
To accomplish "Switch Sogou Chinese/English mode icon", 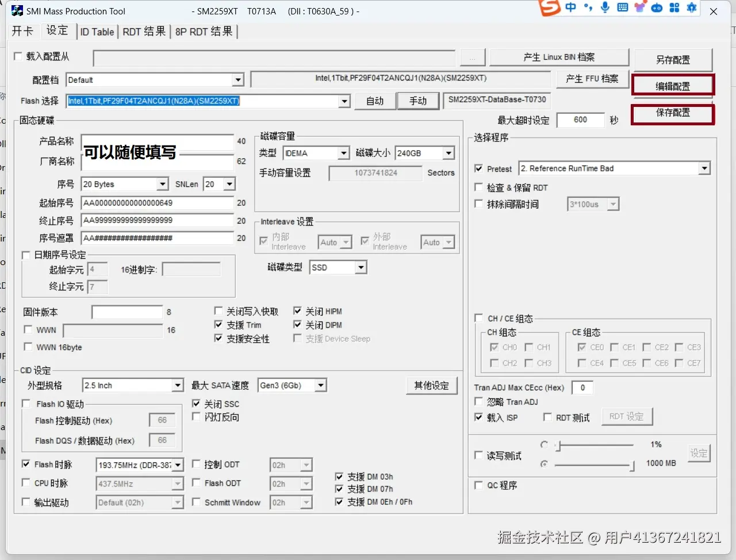I will pyautogui.click(x=570, y=7).
